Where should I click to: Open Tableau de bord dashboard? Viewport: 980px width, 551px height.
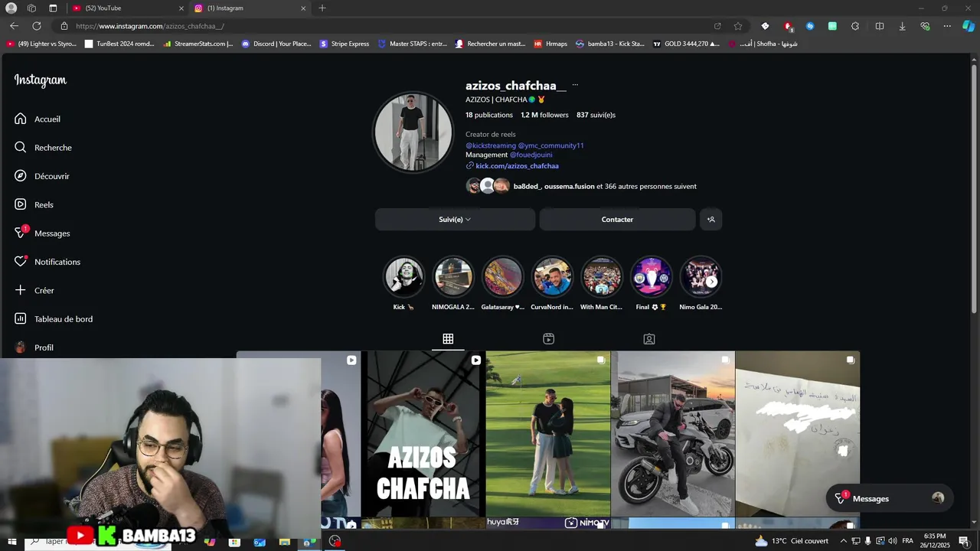pos(54,319)
